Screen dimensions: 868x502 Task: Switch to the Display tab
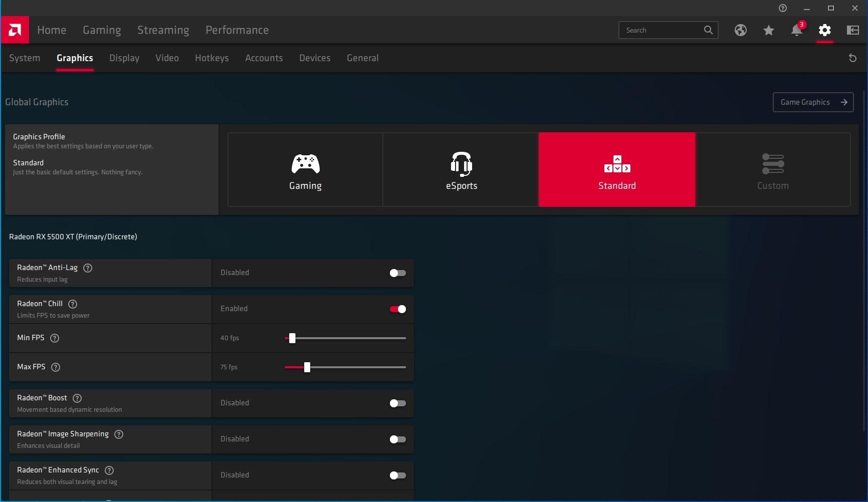124,58
